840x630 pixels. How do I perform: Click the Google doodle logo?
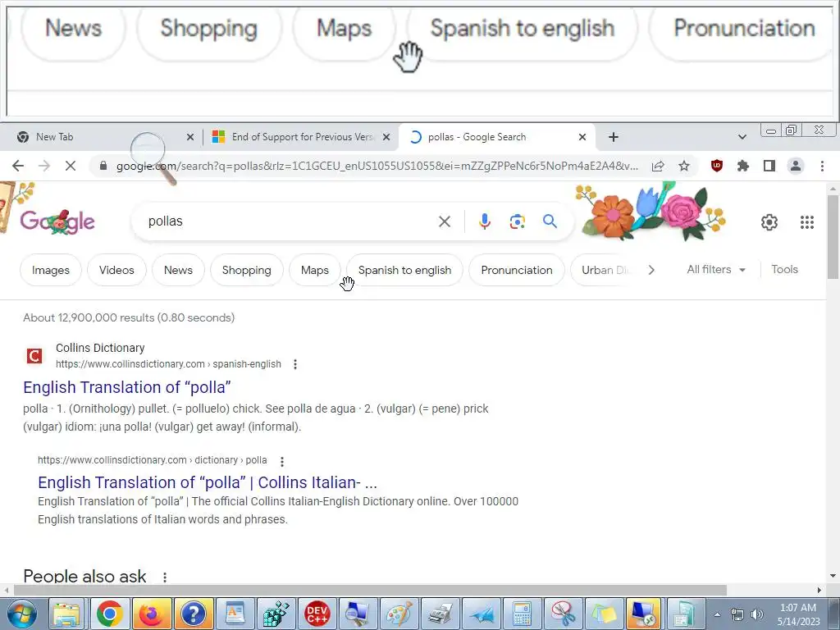[57, 221]
